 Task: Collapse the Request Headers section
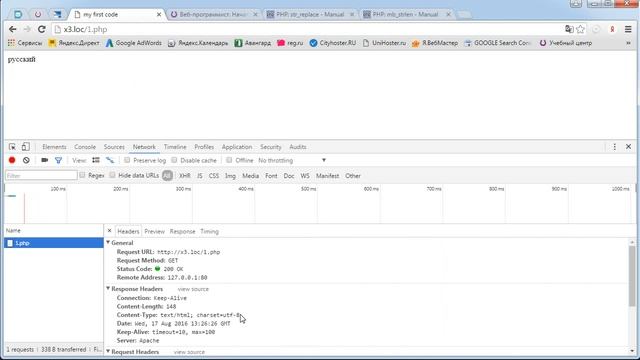click(x=108, y=351)
